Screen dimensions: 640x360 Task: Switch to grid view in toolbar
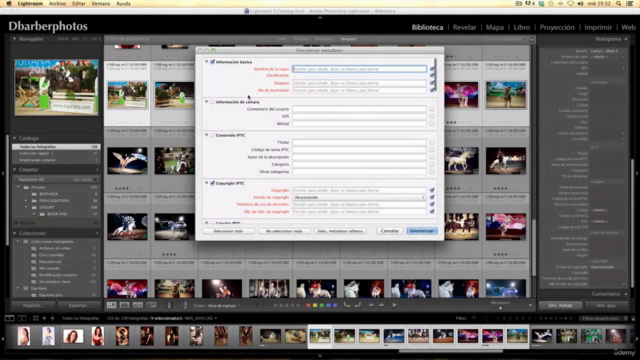111,305
